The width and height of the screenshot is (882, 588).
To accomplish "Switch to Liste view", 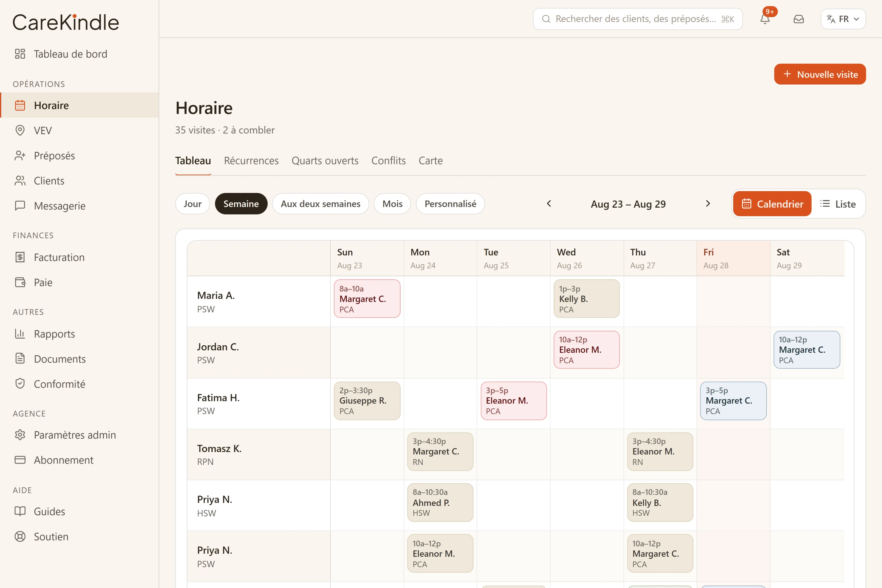I will pos(838,204).
